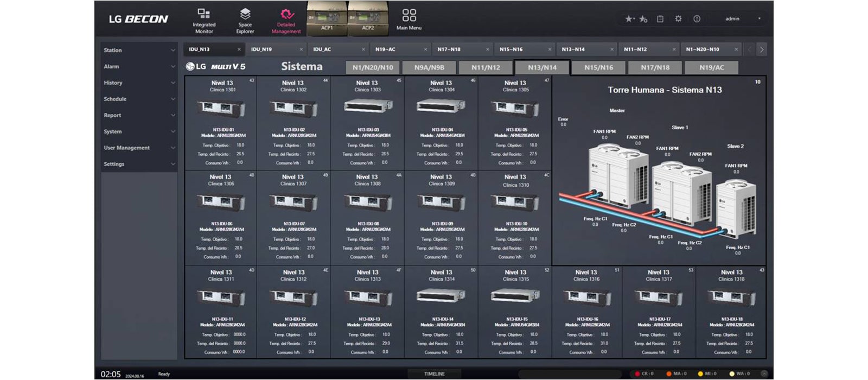Close the IDU_N13 tab

pyautogui.click(x=239, y=49)
